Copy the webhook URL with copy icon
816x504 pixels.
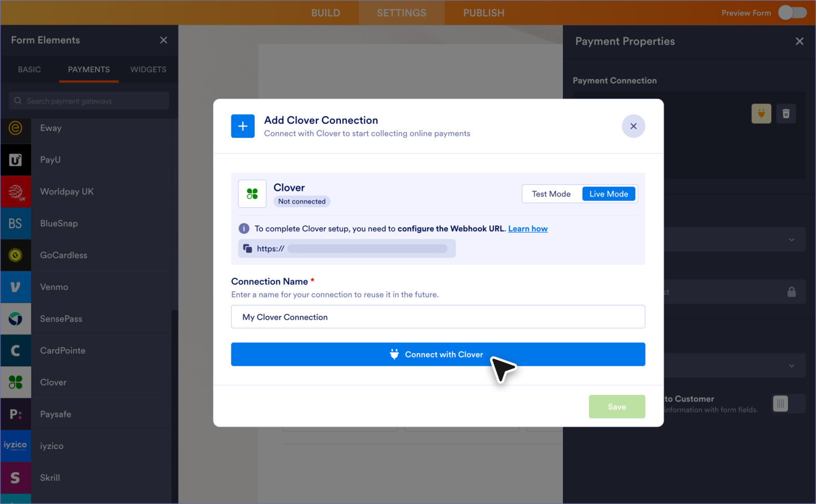(248, 248)
